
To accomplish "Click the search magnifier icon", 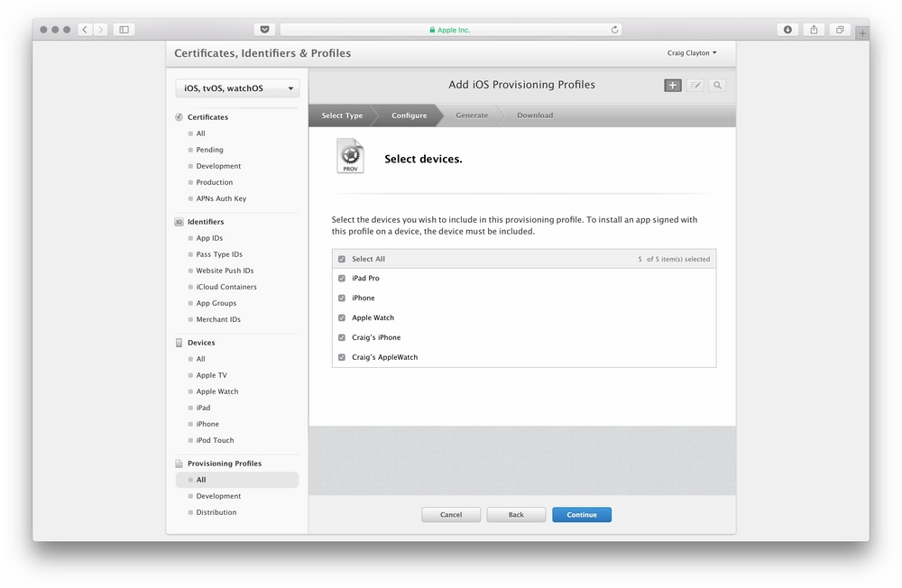I will pyautogui.click(x=717, y=85).
